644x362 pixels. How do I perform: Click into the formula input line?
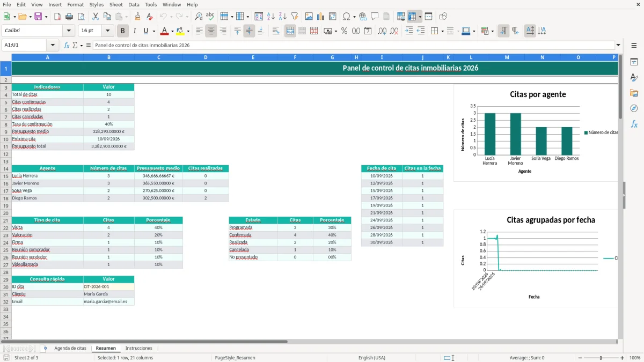[x=353, y=45]
